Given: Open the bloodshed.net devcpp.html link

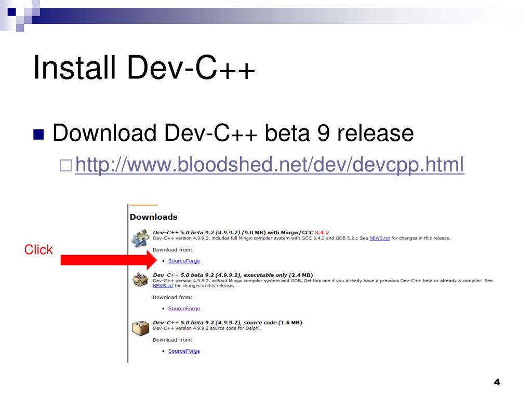Looking at the screenshot, I should (270, 165).
